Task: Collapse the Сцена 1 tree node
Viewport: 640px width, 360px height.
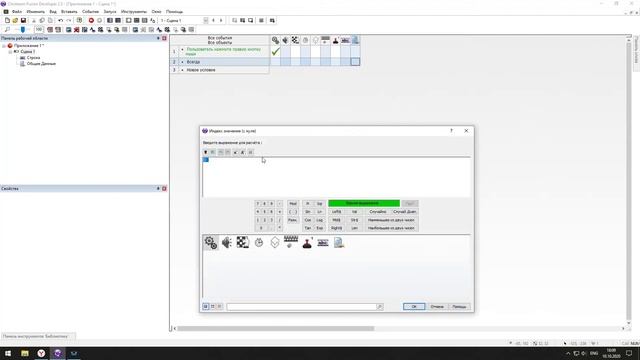Action: pyautogui.click(x=10, y=52)
